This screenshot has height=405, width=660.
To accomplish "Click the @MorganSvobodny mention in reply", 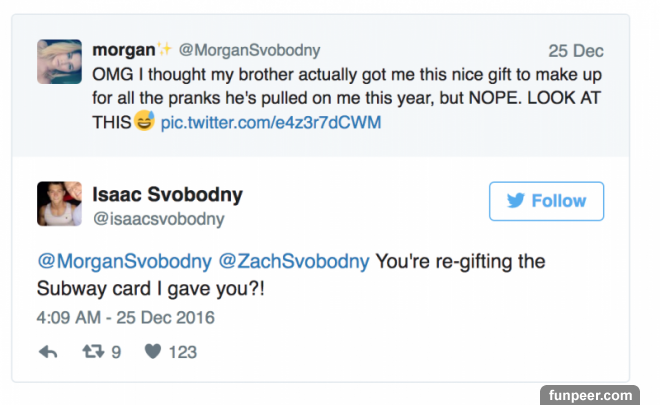I will (124, 261).
